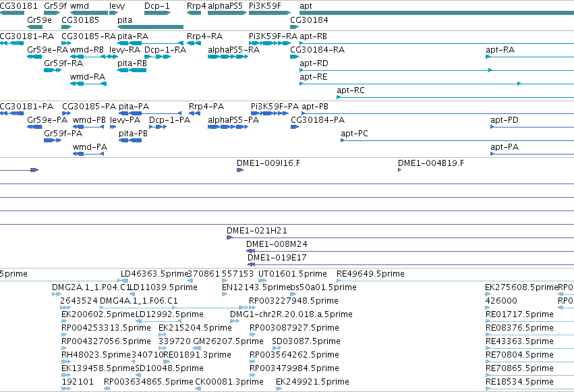Click the DME1-019E17 feature label
The height and width of the screenshot is (392, 574).
coord(277,258)
